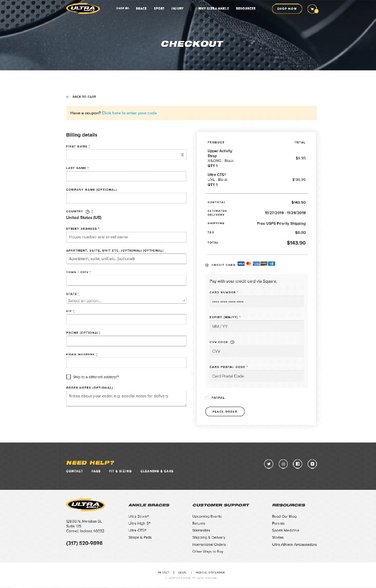
Task: Open the Twitter social icon
Action: [x=269, y=464]
